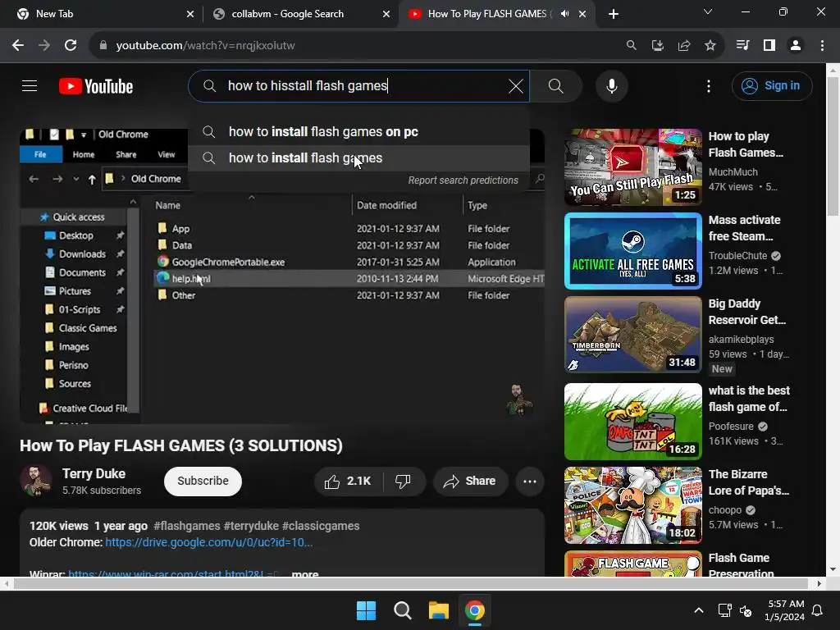Go to the YouTube home logo
Image resolution: width=840 pixels, height=630 pixels.
click(96, 86)
